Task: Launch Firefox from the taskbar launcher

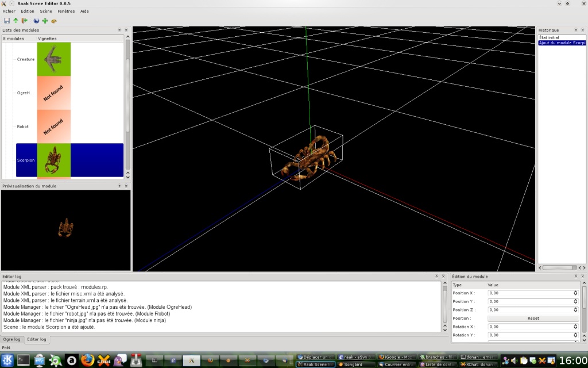Action: (88, 361)
